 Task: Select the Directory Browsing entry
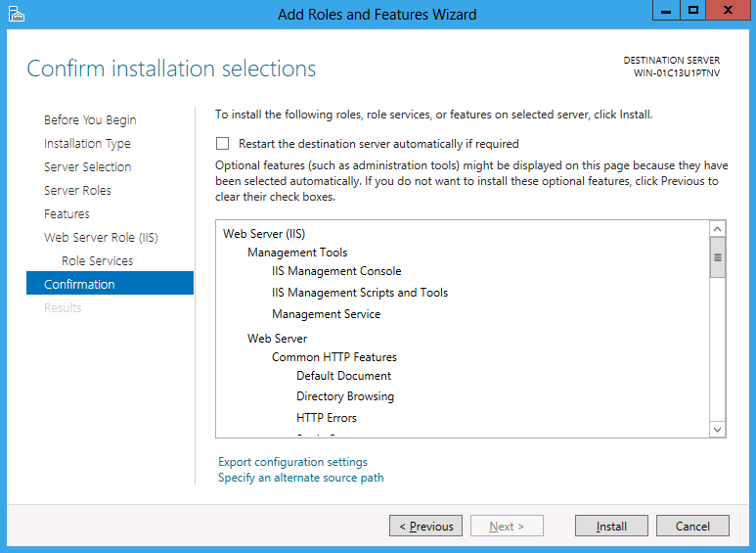(345, 396)
